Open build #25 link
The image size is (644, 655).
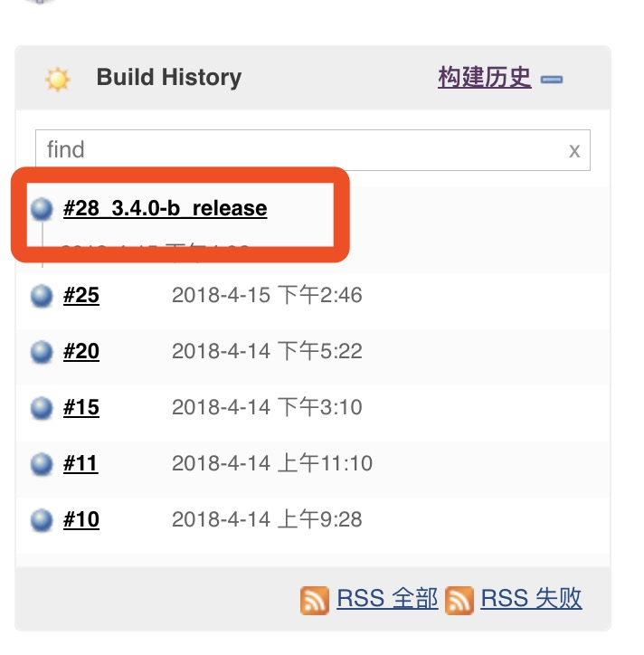[81, 295]
